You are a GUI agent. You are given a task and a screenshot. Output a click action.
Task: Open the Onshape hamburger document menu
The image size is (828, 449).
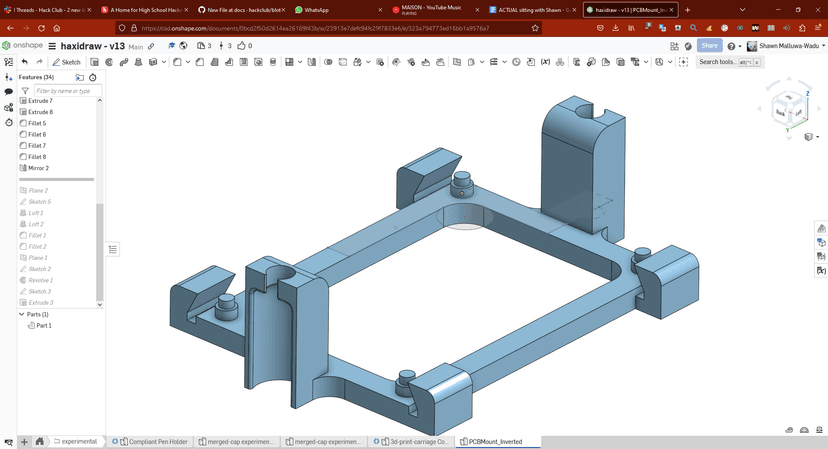click(x=52, y=46)
